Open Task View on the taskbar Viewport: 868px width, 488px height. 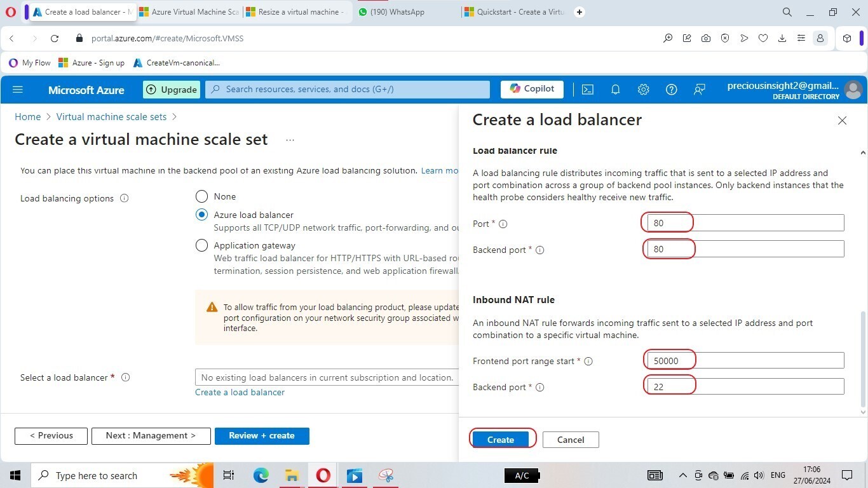pyautogui.click(x=229, y=475)
